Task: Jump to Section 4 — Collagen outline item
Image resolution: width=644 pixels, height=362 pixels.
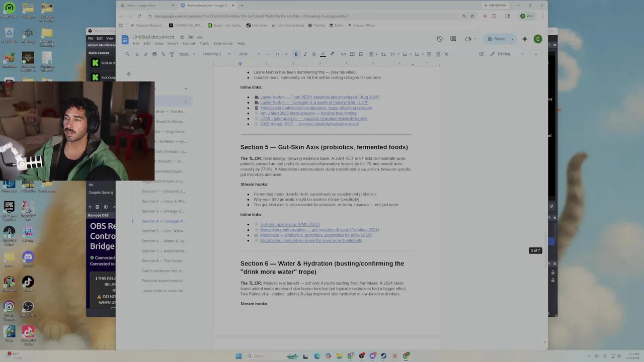Action: click(x=164, y=221)
